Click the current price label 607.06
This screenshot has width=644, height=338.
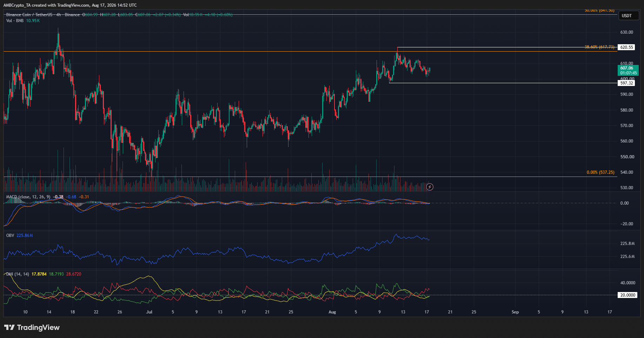(627, 68)
